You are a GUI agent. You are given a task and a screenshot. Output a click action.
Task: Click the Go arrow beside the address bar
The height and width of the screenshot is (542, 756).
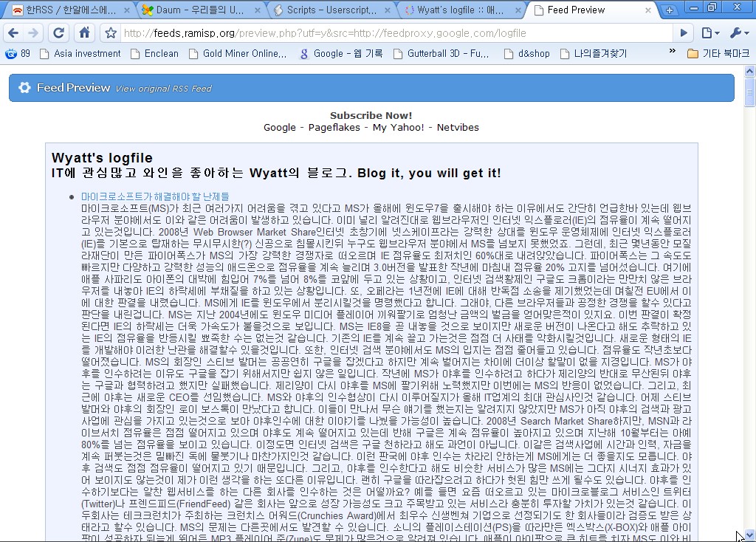684,32
